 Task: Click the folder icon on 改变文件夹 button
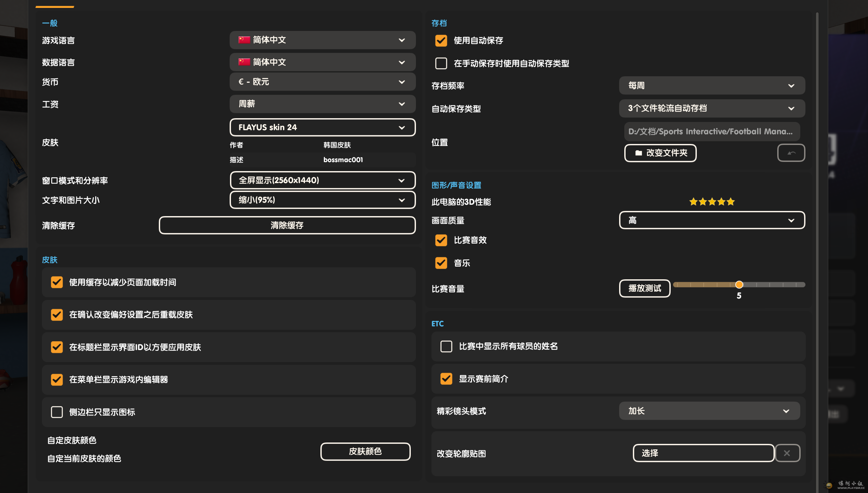638,153
